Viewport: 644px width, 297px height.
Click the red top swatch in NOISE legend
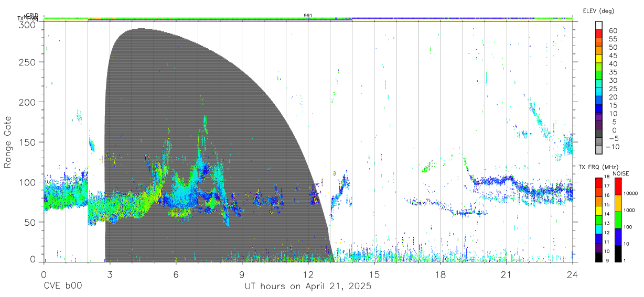pos(618,186)
